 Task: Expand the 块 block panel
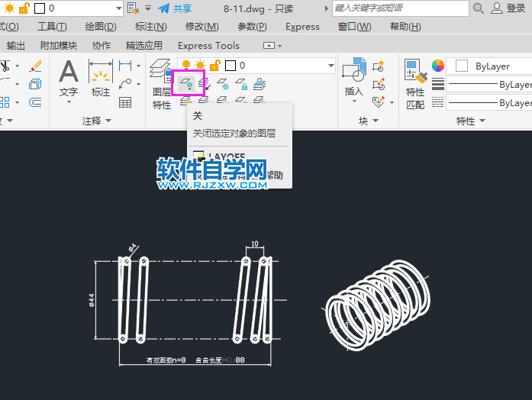(369, 121)
